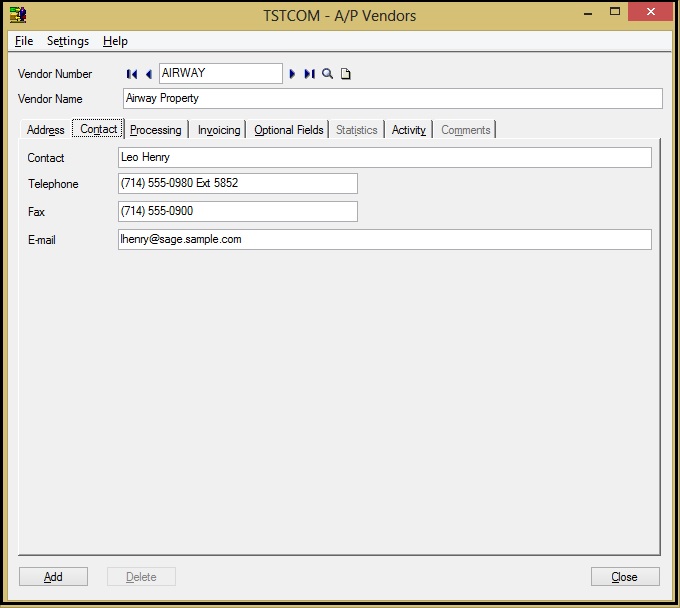Image resolution: width=680 pixels, height=608 pixels.
Task: Click the Vendor Number label
Action: tap(55, 74)
